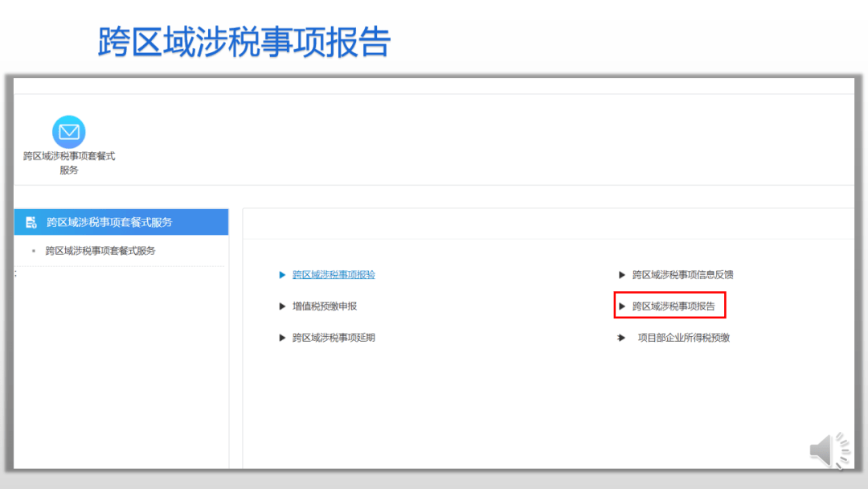Open the red-boxed 跨区域涉税事项报告 option

(x=674, y=306)
